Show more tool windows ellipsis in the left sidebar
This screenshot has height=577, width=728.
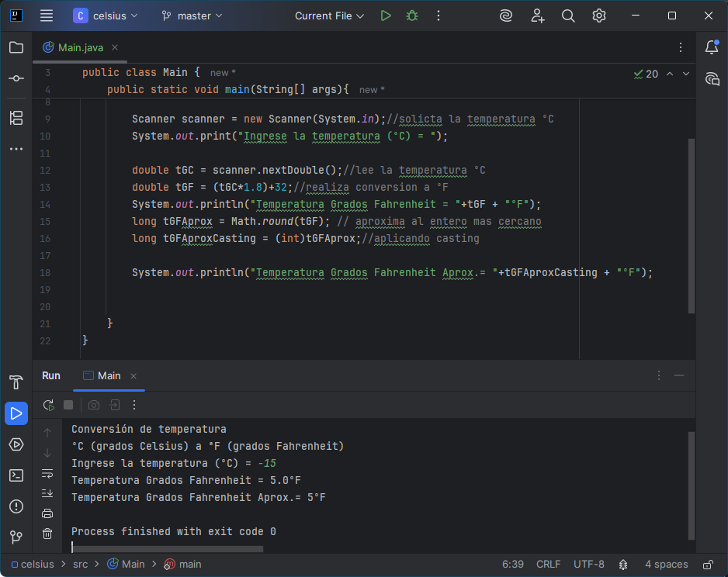16,149
